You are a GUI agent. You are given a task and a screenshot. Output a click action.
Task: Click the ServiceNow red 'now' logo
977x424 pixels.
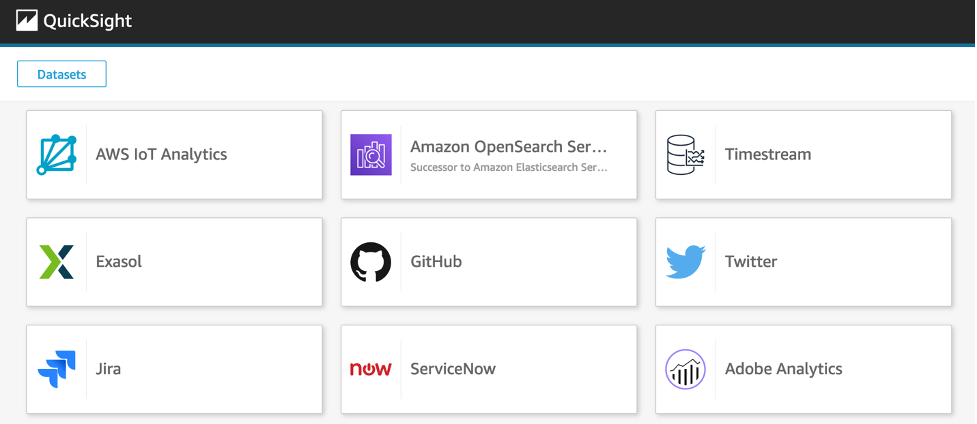tap(371, 369)
